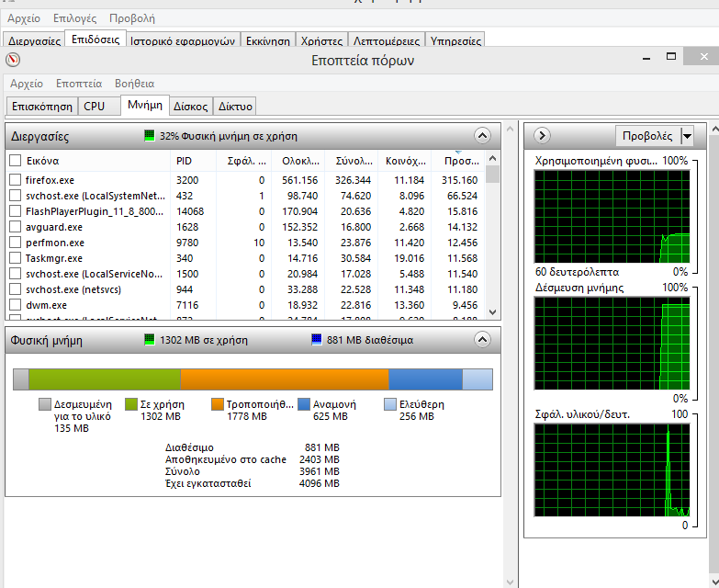Sort processes by Εικόνα column header
The height and width of the screenshot is (588, 719).
96,161
